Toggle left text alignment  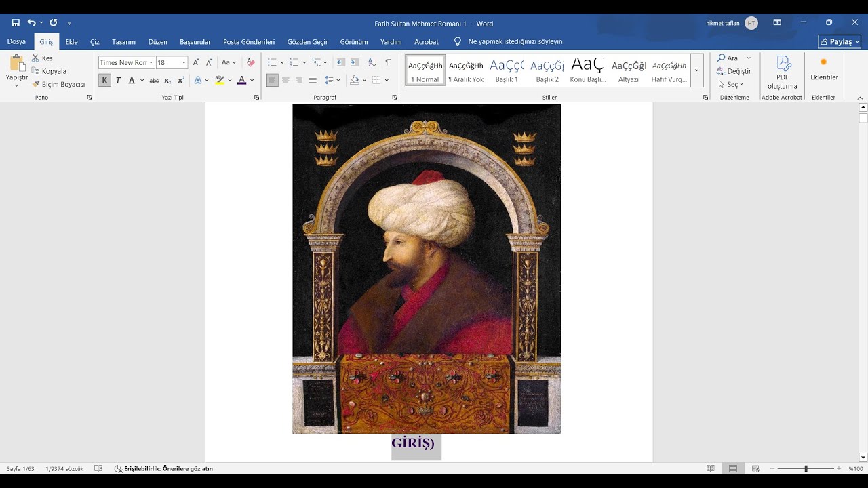pos(272,80)
